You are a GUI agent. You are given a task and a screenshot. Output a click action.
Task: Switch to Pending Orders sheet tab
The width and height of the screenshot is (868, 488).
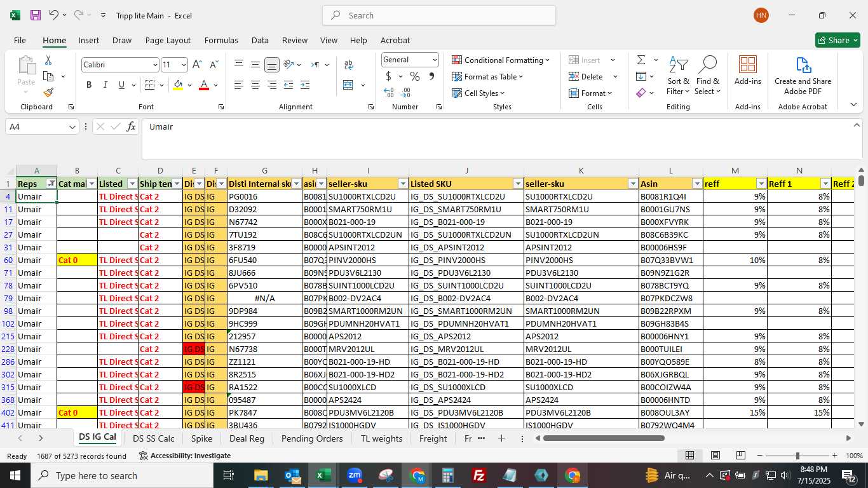[x=312, y=438]
